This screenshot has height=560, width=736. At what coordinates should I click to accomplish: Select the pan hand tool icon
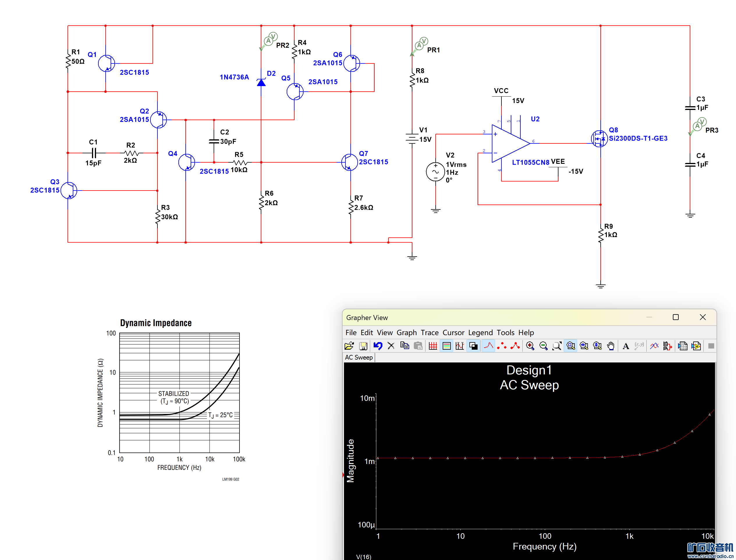611,346
